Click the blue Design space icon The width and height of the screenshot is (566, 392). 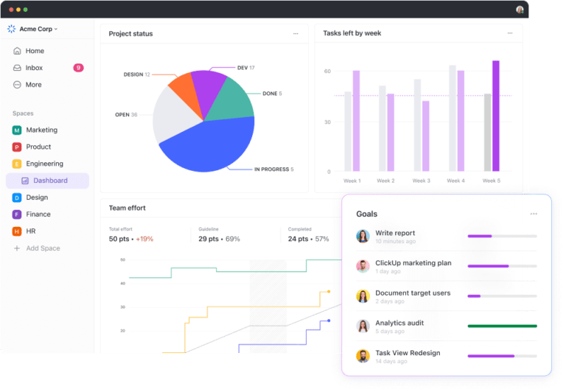pyautogui.click(x=17, y=197)
